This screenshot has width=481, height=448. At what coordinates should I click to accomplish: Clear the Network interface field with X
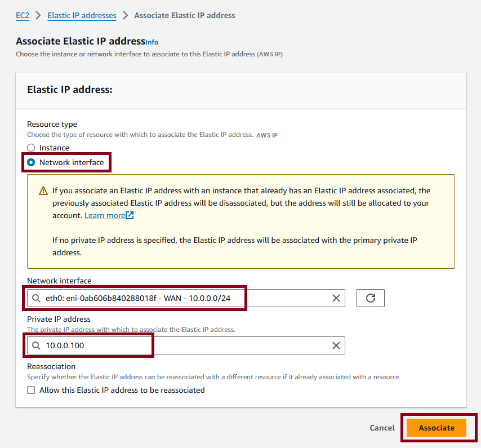(336, 298)
